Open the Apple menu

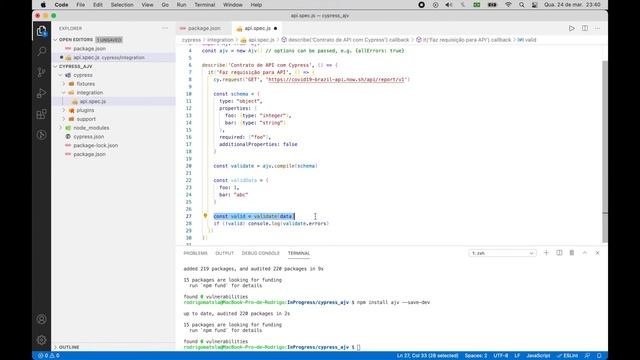pos(43,5)
